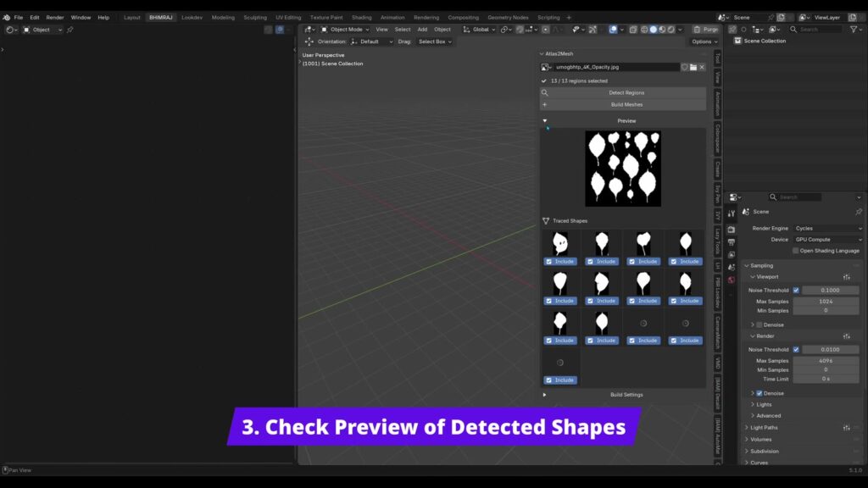Click the Build Meshes button
Viewport: 868px width, 488px height.
click(623, 104)
